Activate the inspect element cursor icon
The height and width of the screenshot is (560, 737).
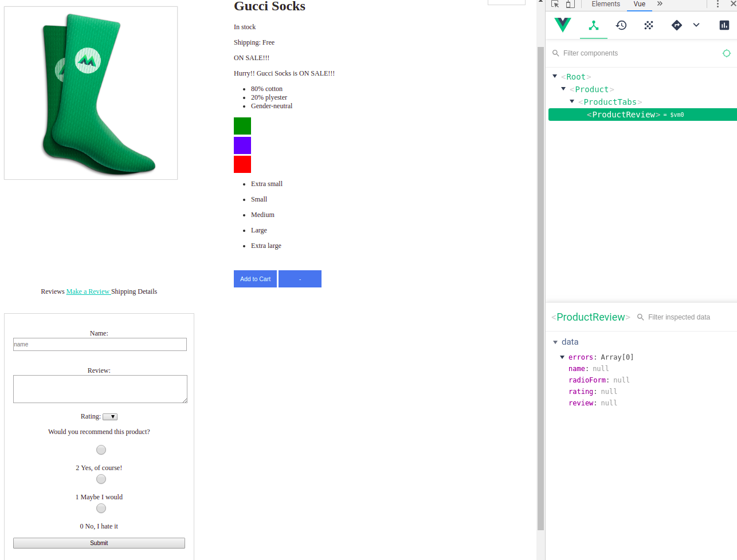click(555, 4)
